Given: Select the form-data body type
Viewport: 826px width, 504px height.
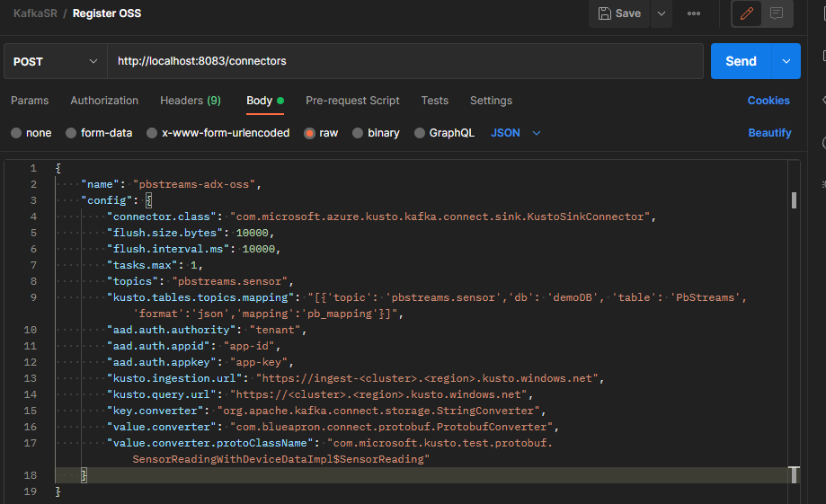Looking at the screenshot, I should pyautogui.click(x=99, y=133).
